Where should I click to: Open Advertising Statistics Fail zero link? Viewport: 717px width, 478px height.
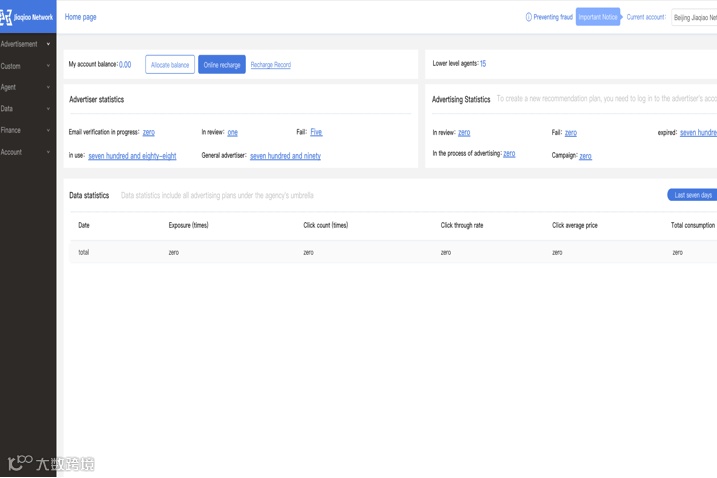coord(571,133)
